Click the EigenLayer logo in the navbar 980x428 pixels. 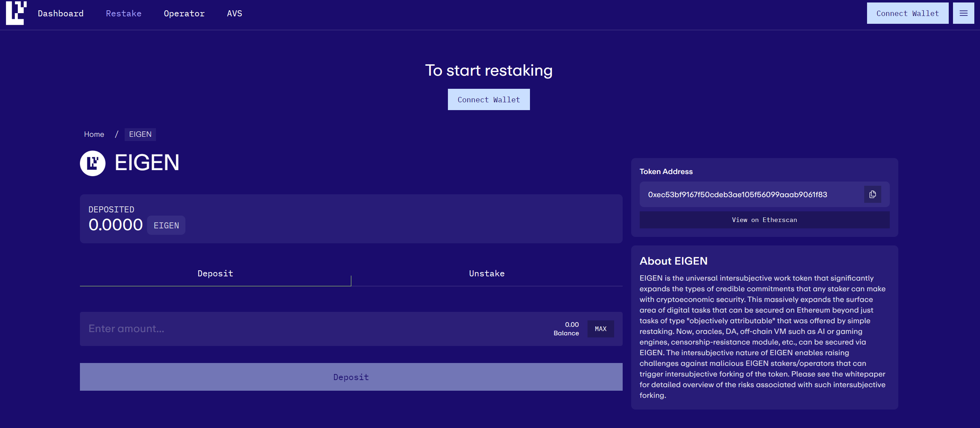pyautogui.click(x=16, y=13)
